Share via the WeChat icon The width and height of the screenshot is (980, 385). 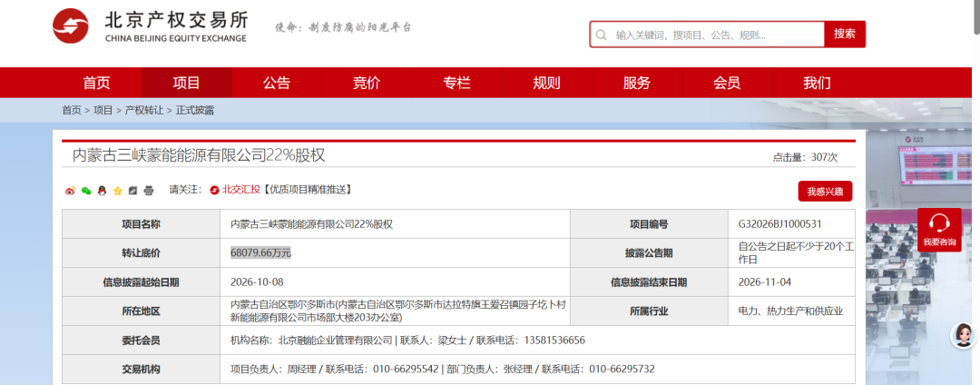tap(86, 192)
